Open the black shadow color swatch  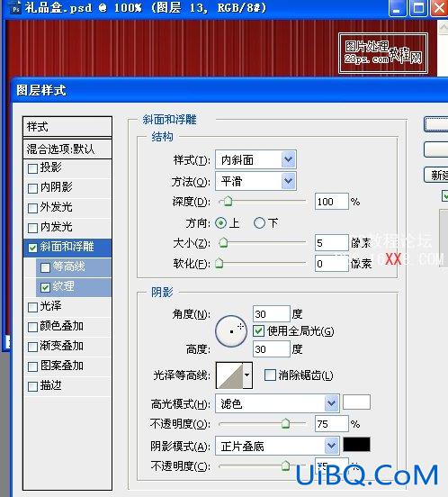tap(356, 445)
